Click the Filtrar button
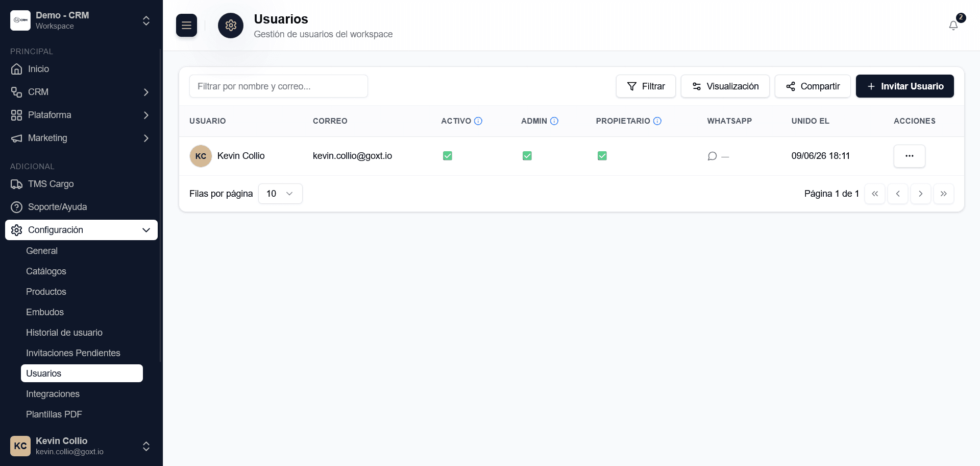This screenshot has height=466, width=980. click(x=646, y=86)
